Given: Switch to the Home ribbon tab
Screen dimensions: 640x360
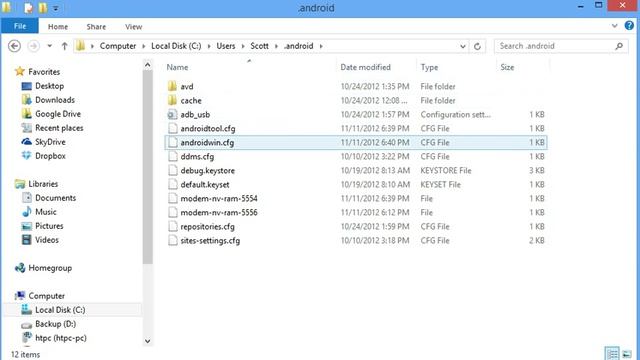Looking at the screenshot, I should pyautogui.click(x=58, y=27).
